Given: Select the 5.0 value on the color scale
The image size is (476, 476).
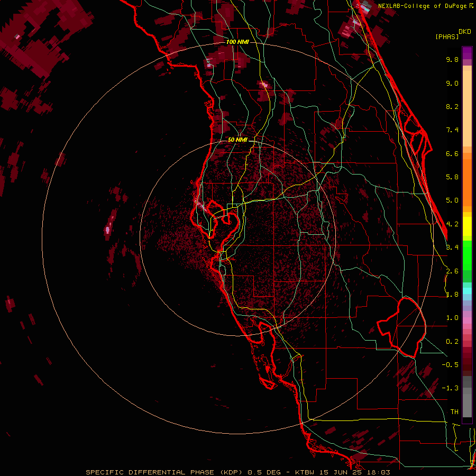Looking at the screenshot, I should tap(452, 200).
